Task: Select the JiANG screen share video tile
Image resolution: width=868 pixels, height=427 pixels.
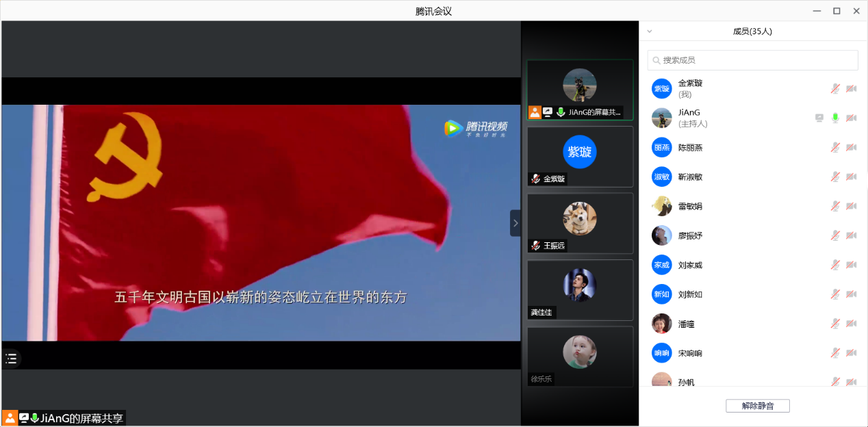Action: pyautogui.click(x=580, y=90)
